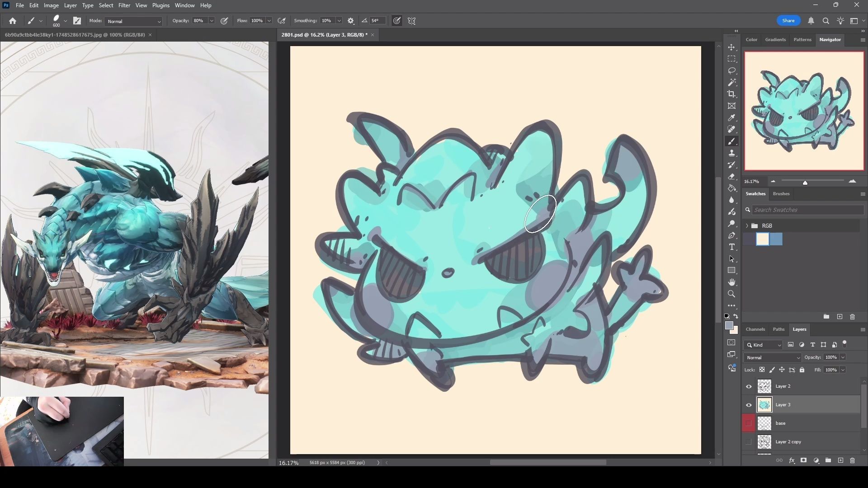Show Layer 2 copy

pyautogui.click(x=749, y=442)
